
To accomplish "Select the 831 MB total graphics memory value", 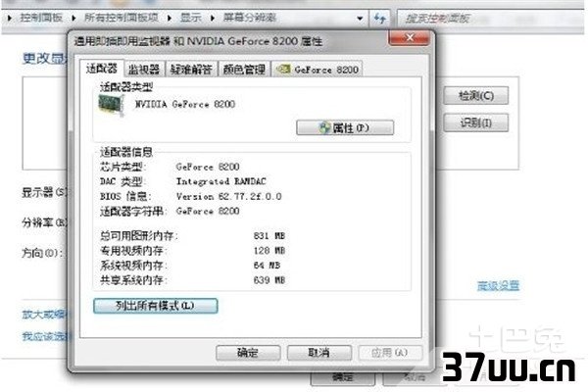I will [x=269, y=236].
